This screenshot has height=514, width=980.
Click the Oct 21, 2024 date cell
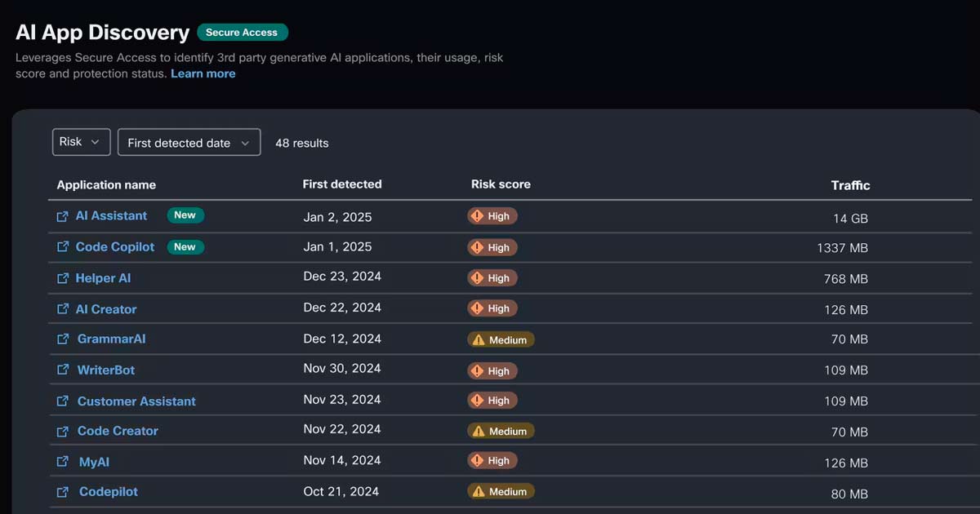tap(341, 491)
